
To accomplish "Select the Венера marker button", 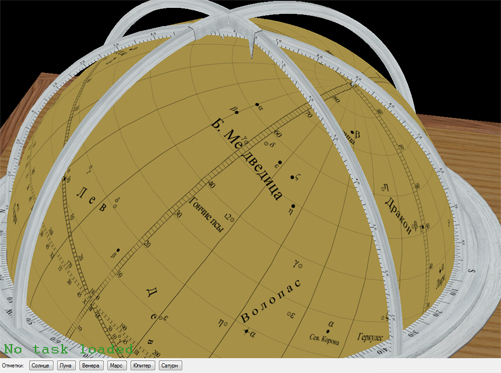I will [x=91, y=366].
